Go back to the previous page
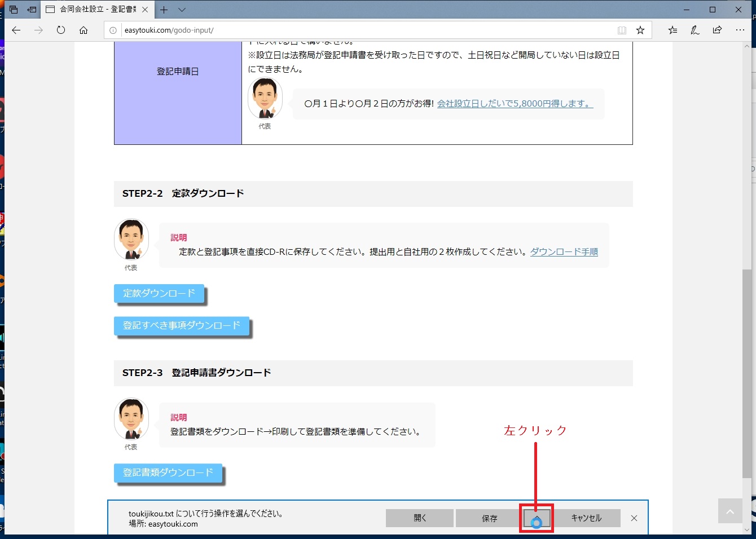The width and height of the screenshot is (756, 539). pos(16,30)
